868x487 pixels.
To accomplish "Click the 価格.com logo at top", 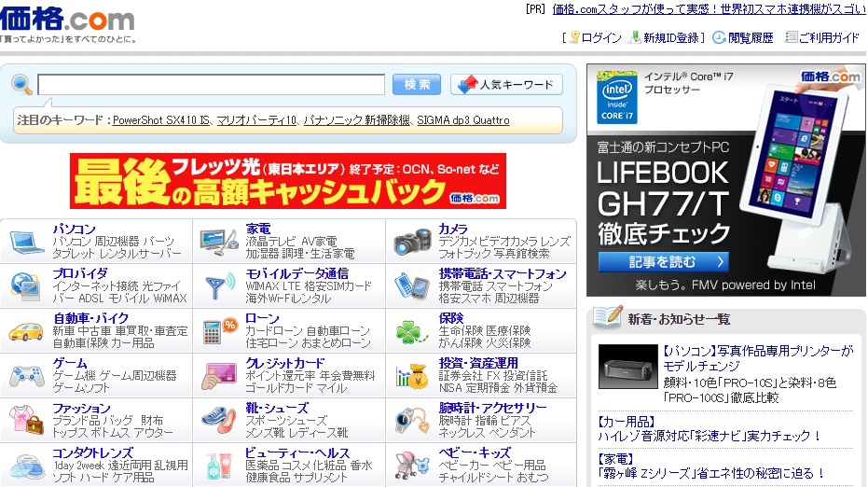I will pyautogui.click(x=67, y=20).
